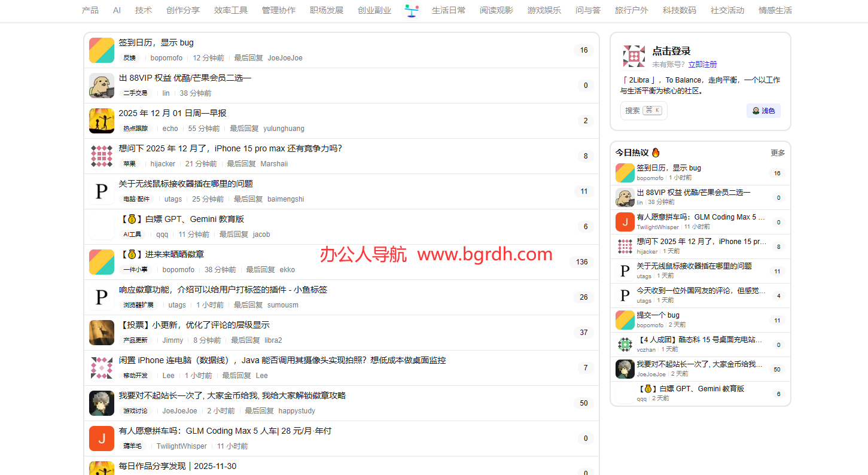This screenshot has height=475, width=868.
Task: Open the AI category tab
Action: coord(117,10)
